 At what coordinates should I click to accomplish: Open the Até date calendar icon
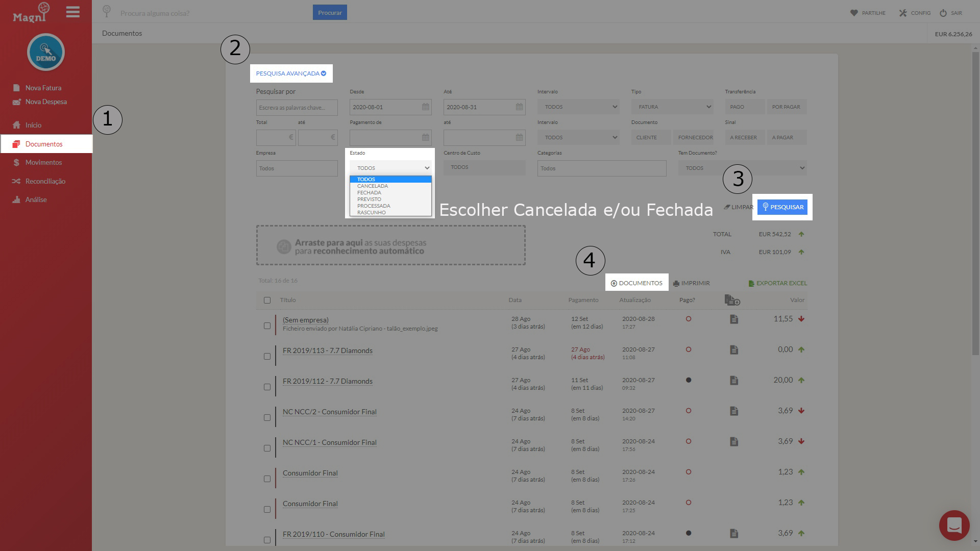(519, 107)
